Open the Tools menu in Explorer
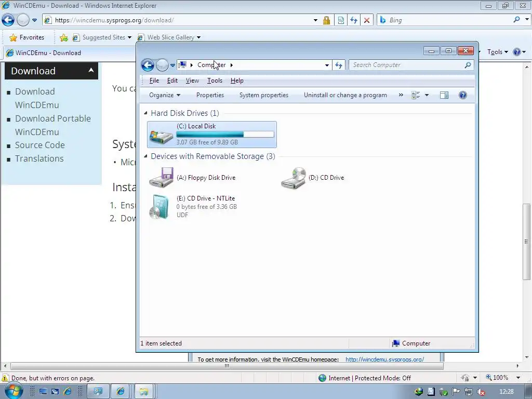This screenshot has height=399, width=532. pyautogui.click(x=215, y=81)
